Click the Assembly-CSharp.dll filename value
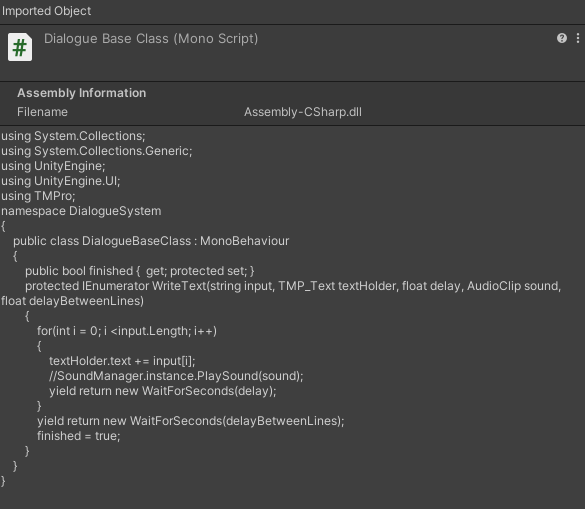 (x=303, y=112)
